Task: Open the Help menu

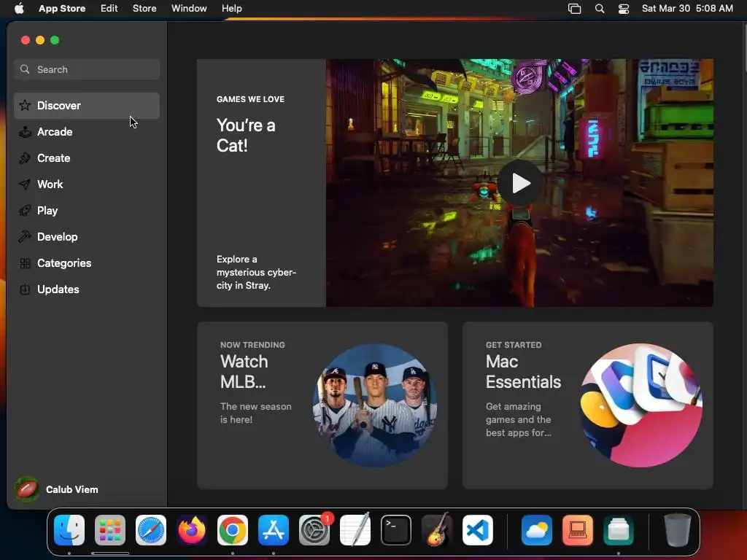Action: tap(231, 9)
